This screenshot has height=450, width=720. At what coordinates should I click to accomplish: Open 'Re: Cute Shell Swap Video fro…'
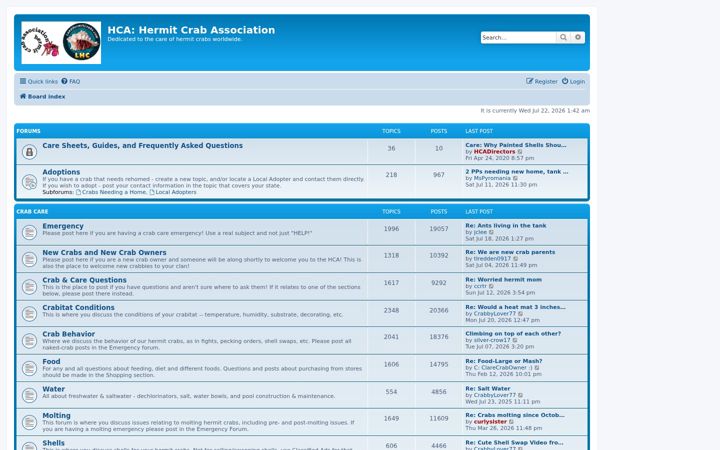(514, 443)
